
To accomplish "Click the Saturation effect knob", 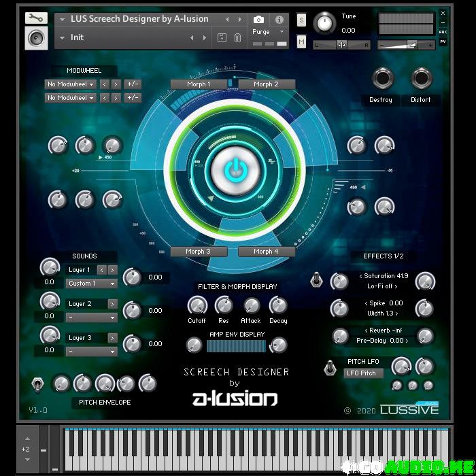I will pos(339,281).
